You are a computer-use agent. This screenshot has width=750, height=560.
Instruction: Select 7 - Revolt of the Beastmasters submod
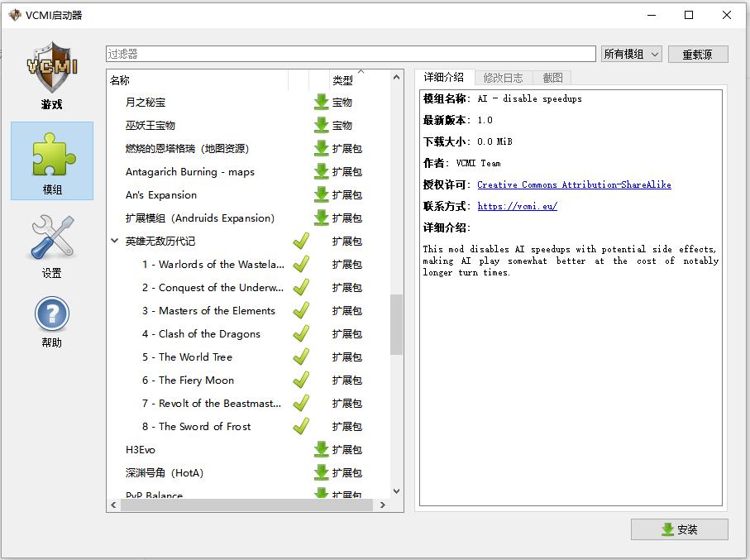click(x=249, y=403)
